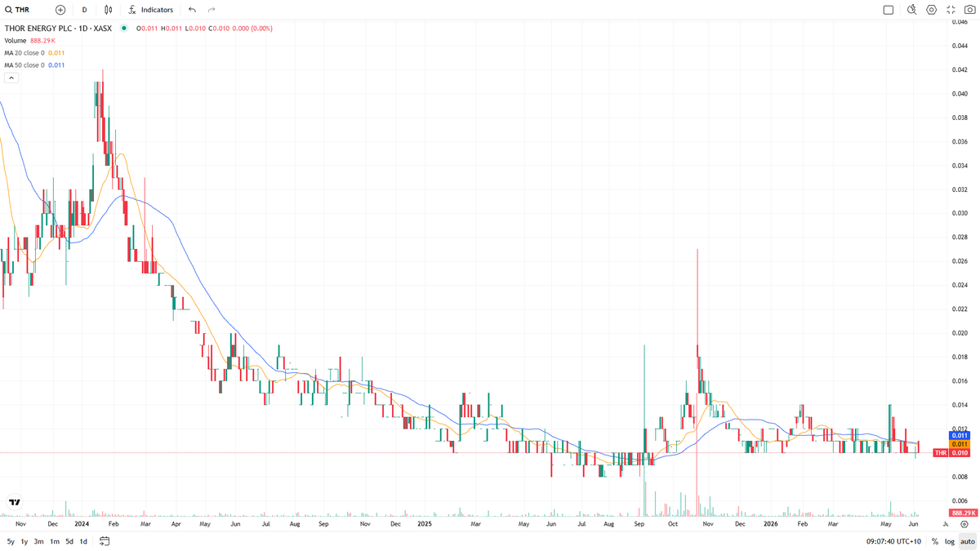Click the TradingView logo on chart

coord(15,502)
